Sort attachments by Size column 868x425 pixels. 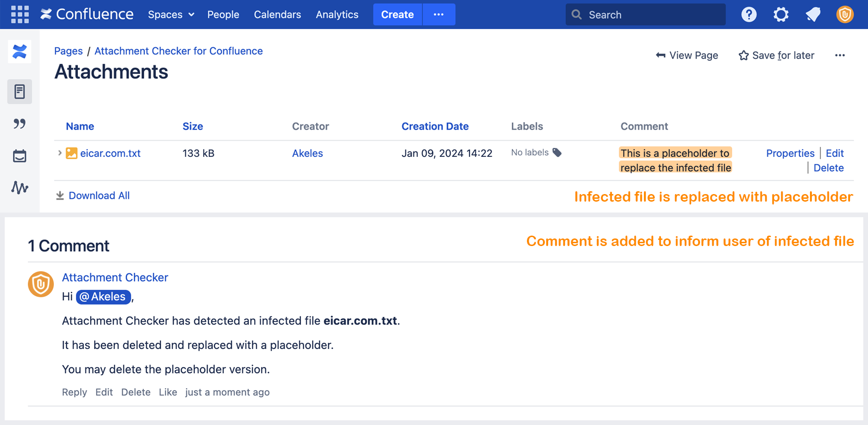[x=193, y=126]
